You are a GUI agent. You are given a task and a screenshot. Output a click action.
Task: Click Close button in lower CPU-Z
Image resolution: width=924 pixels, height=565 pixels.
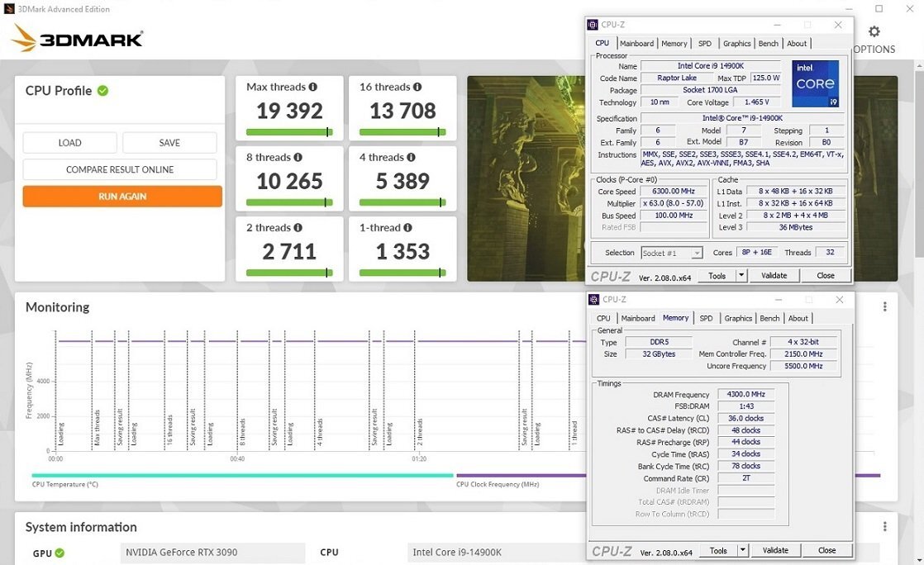click(x=826, y=550)
